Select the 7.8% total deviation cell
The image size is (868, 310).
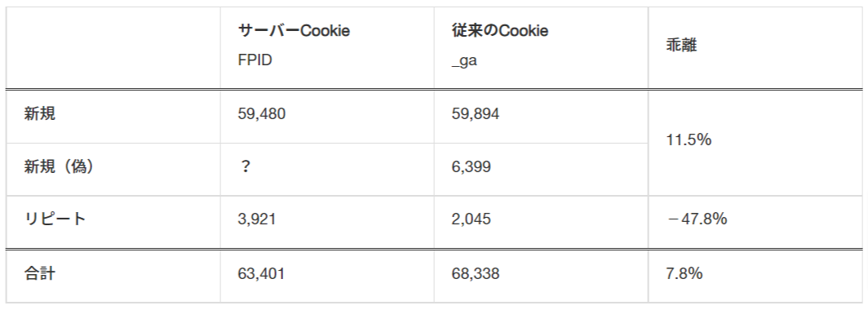coord(684,273)
